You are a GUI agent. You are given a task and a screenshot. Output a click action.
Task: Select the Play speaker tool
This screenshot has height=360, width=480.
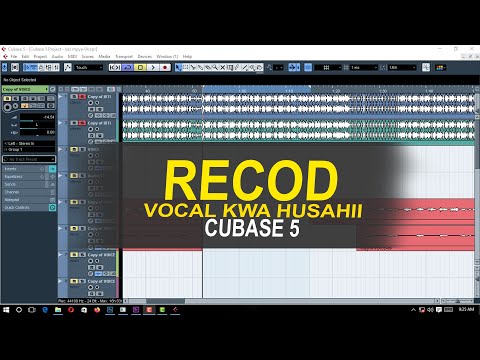pyautogui.click(x=252, y=68)
